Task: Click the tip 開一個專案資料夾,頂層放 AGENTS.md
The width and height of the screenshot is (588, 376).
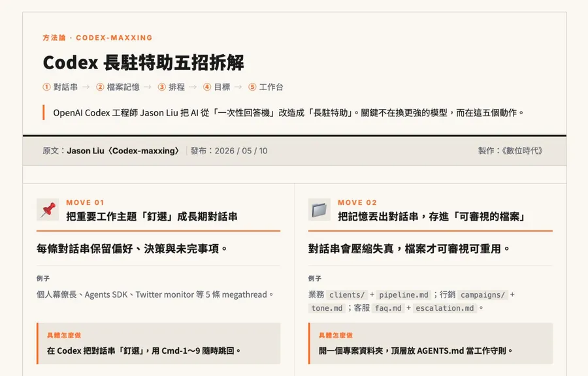Action: point(416,351)
